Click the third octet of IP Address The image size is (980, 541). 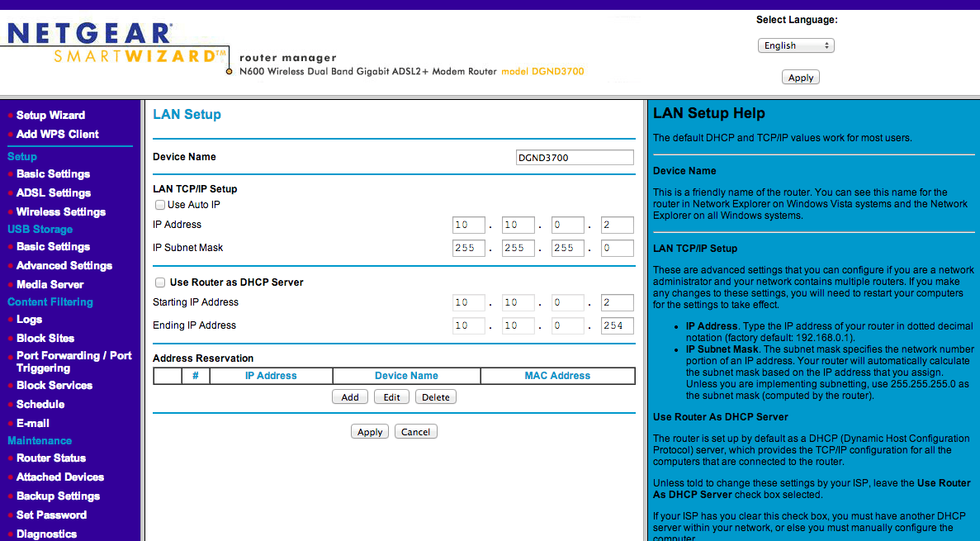pyautogui.click(x=567, y=225)
